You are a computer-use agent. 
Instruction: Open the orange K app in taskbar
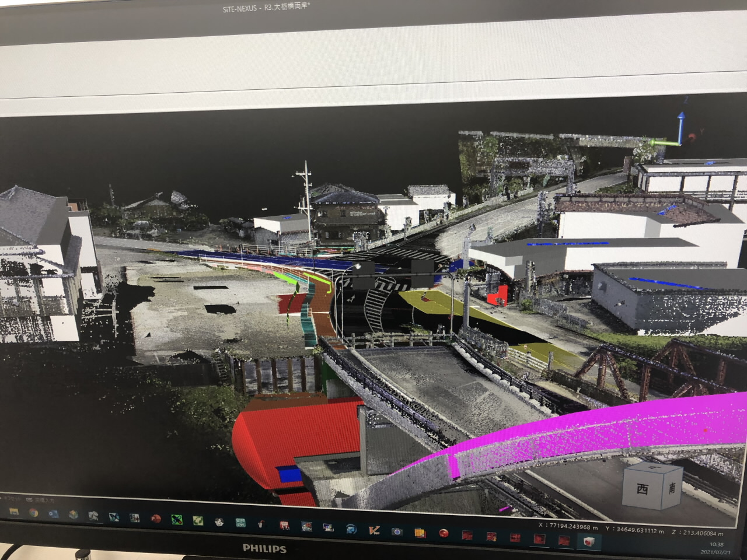pyautogui.click(x=375, y=529)
